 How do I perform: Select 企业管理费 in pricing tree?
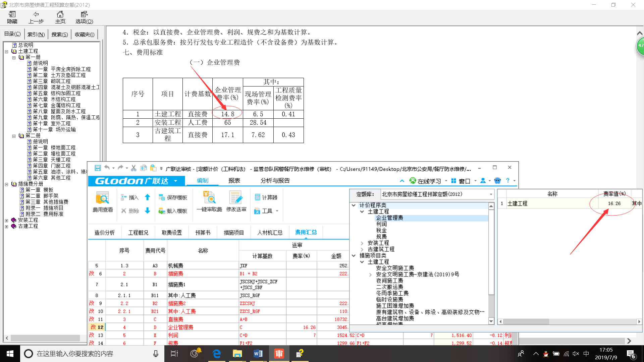tap(389, 218)
